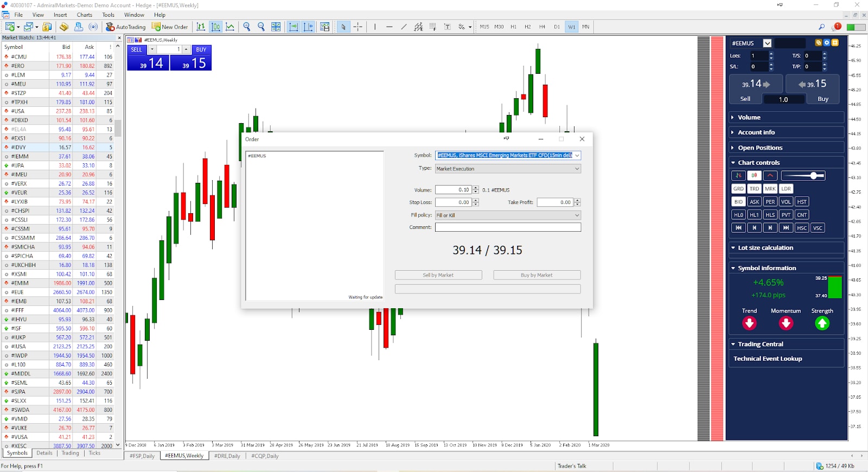Click the draw trendline tool
Viewport: 868px width, 472px height.
[404, 27]
